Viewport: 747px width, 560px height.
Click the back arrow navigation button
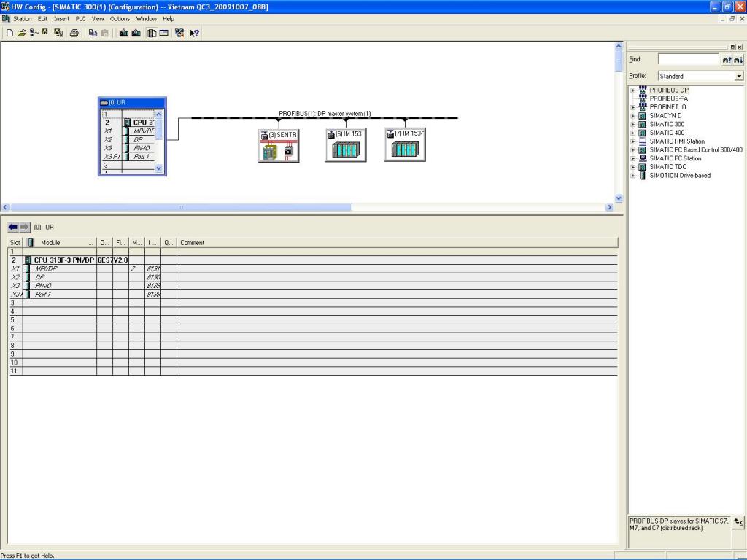[13, 227]
